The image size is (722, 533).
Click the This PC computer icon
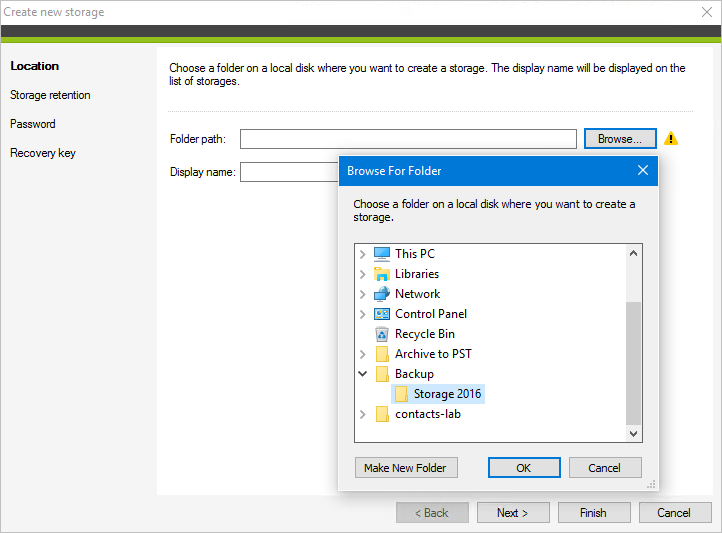point(382,254)
